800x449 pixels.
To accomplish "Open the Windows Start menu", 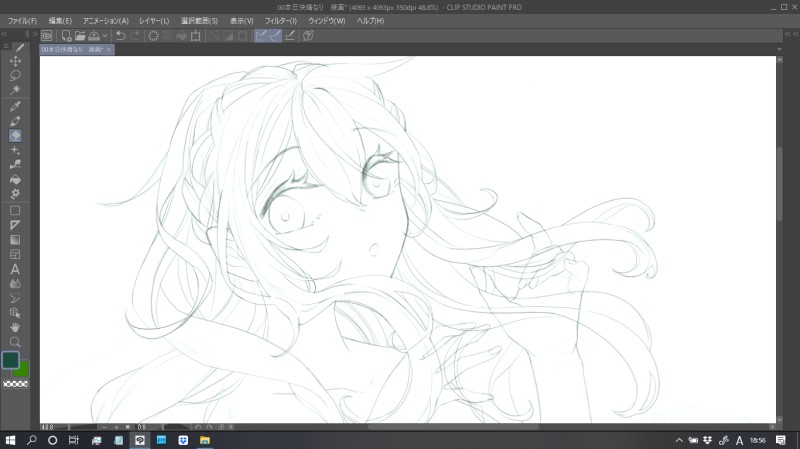I will coord(10,440).
